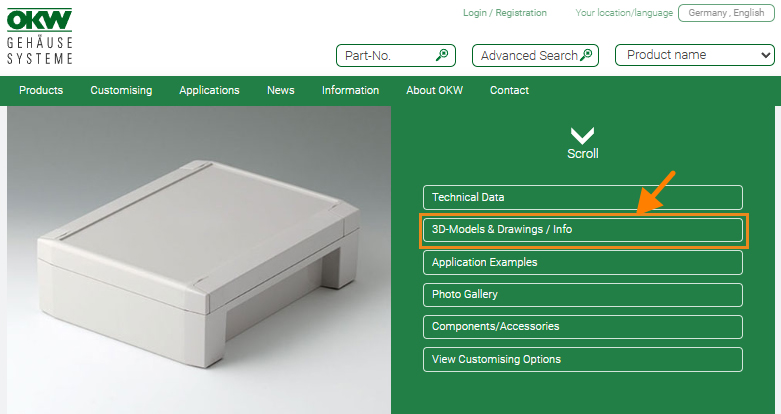The image size is (781, 414).
Task: Click the Login / Registration link
Action: coord(505,13)
